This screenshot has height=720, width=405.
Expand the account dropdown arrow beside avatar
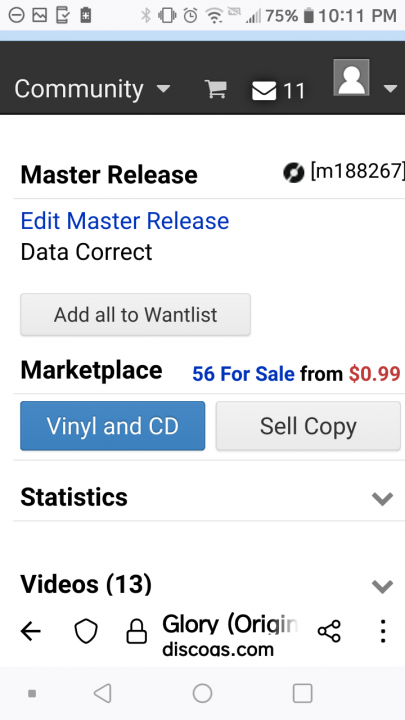(390, 89)
